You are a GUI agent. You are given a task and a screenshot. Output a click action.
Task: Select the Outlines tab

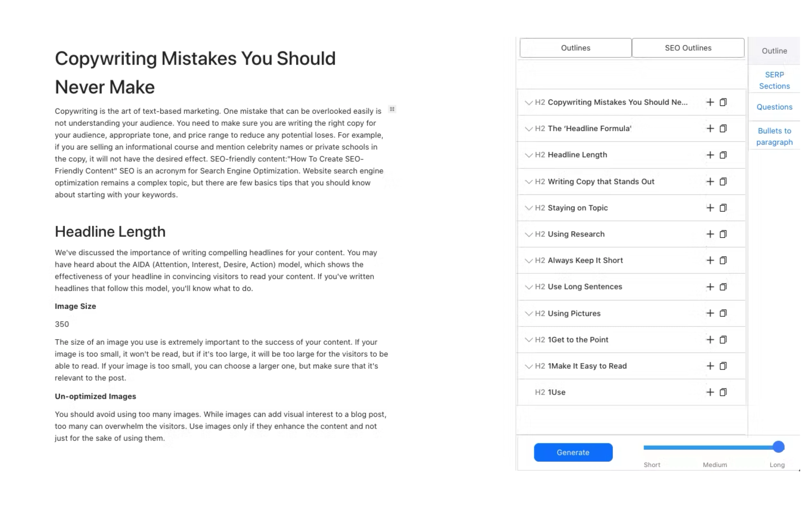tap(575, 48)
